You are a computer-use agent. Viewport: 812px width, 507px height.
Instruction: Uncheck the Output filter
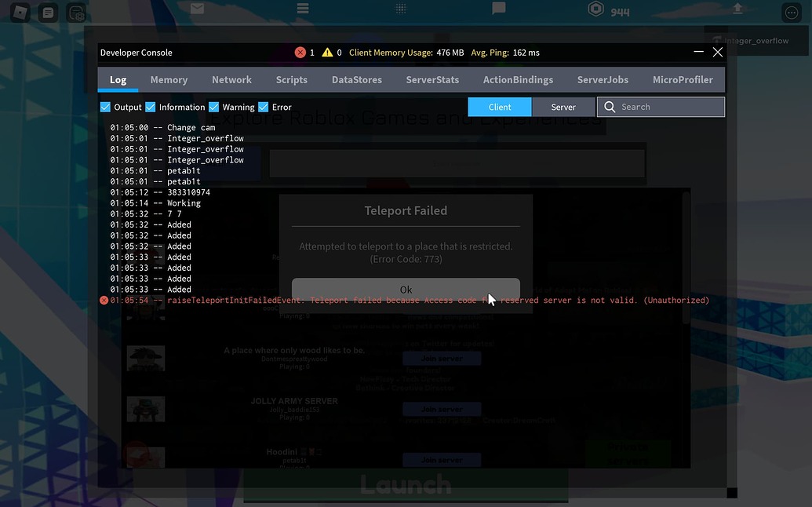point(105,106)
